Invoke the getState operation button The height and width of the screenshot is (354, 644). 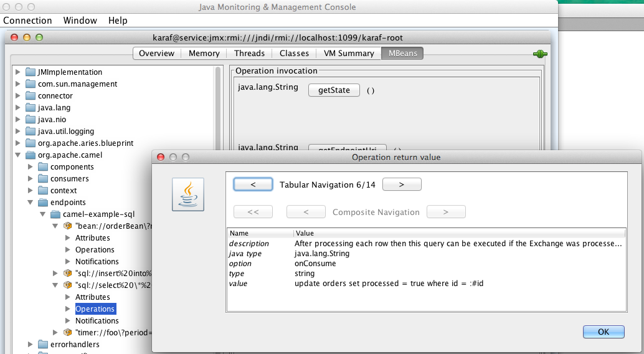click(334, 90)
